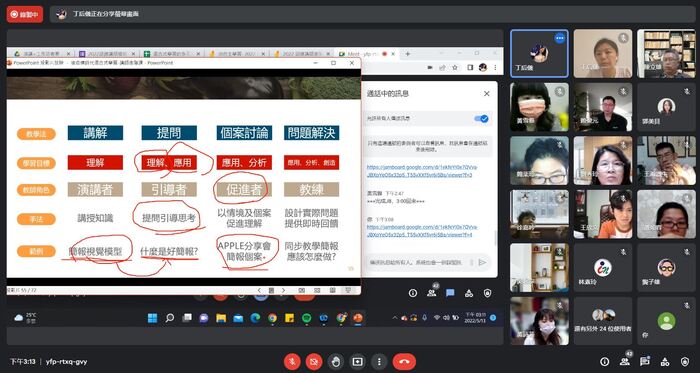Open Chrome side panel icon

(470, 67)
